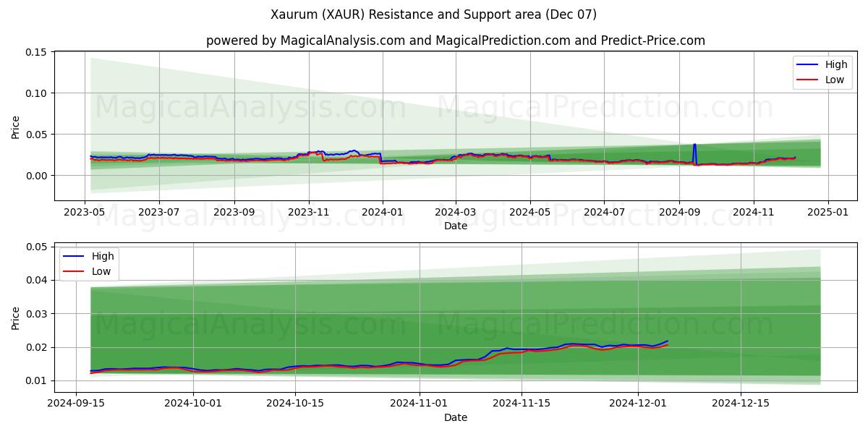Click the 2024-12-15 tick label in bottom chart
Screen dimensions: 868x434
tap(740, 404)
